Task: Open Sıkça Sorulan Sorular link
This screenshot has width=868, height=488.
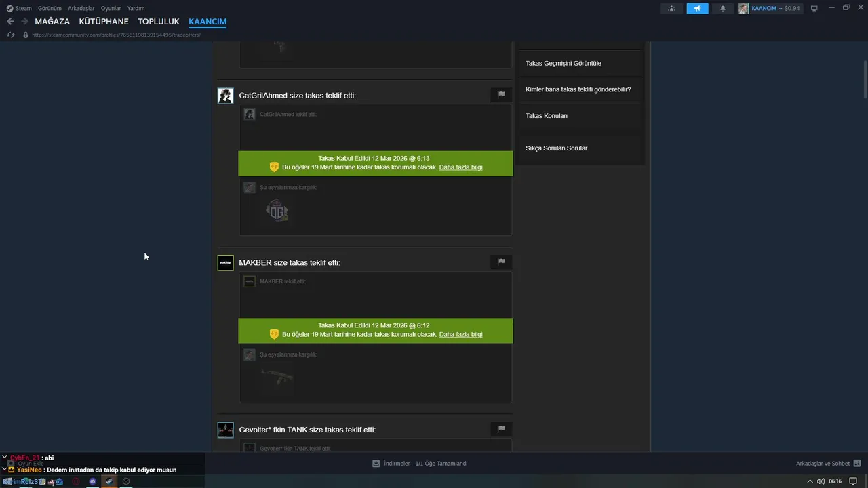Action: (x=557, y=148)
